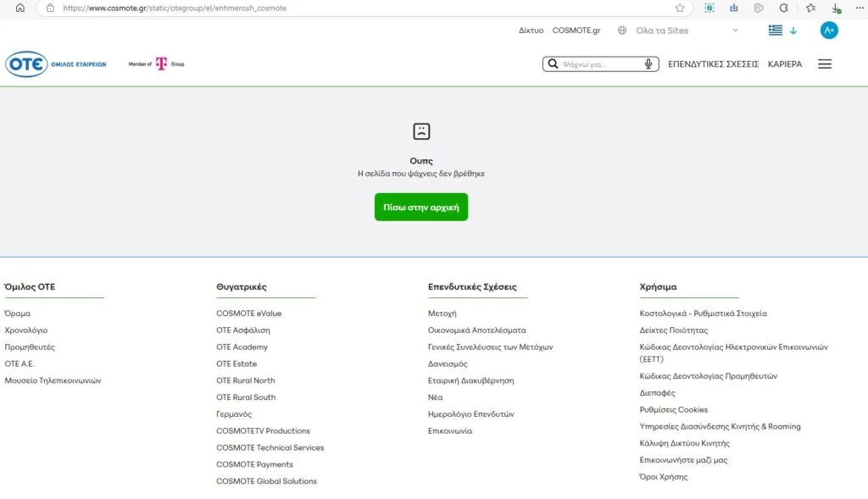Open the favorites list icon
Viewport: 868px width, 499px height.
pos(810,8)
